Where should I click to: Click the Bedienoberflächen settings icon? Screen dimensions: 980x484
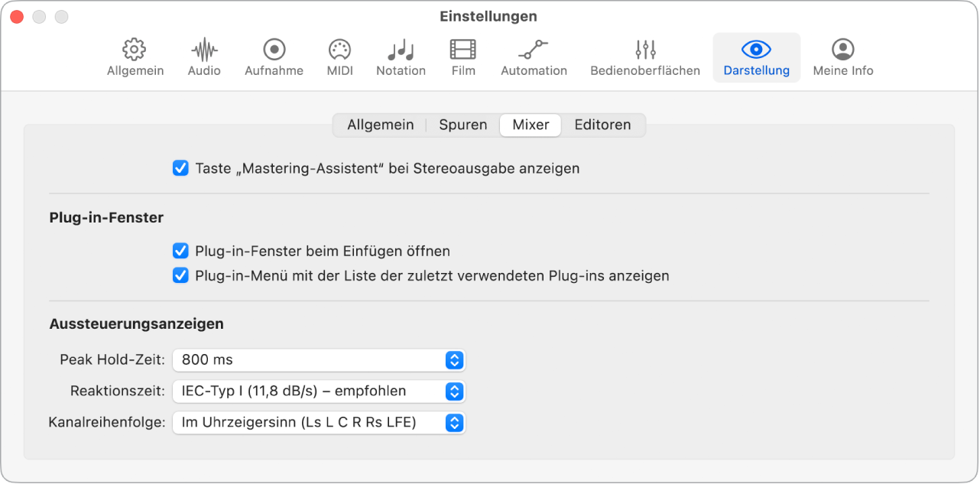pos(644,57)
